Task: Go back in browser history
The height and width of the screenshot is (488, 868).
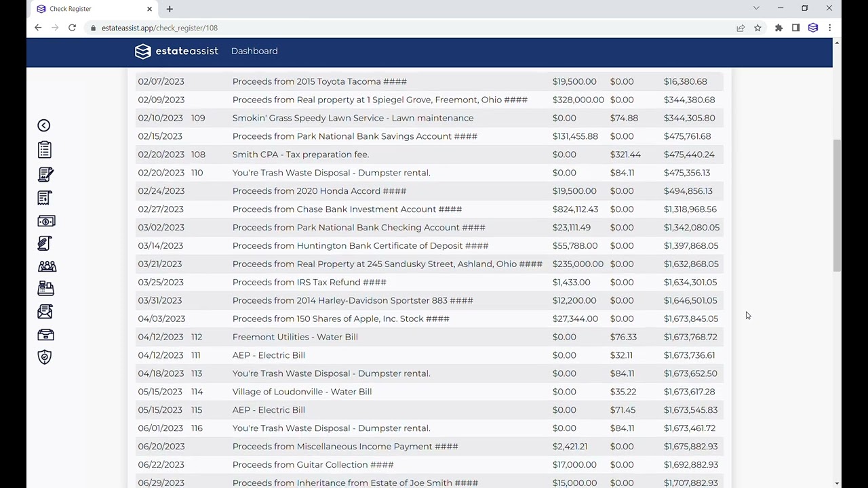Action: (x=38, y=28)
